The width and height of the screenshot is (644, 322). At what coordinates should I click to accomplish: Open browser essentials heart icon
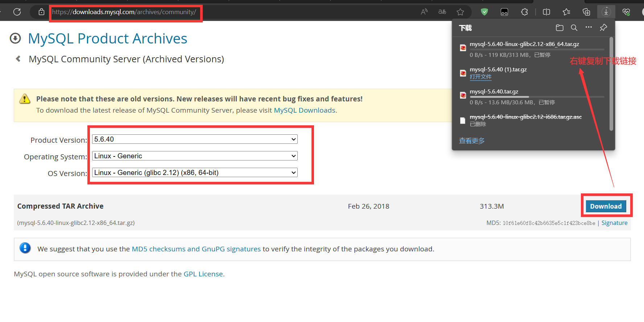coord(626,12)
